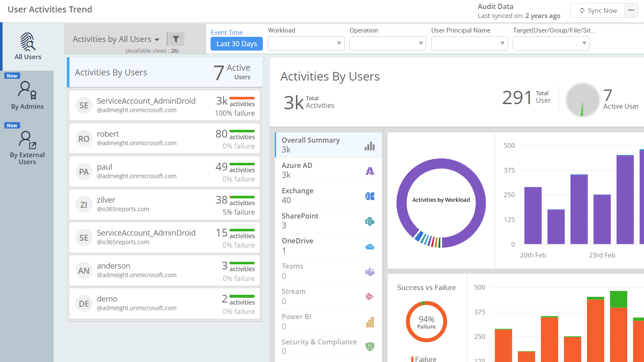644x362 pixels.
Task: Open the By External Users icon
Action: (x=27, y=141)
